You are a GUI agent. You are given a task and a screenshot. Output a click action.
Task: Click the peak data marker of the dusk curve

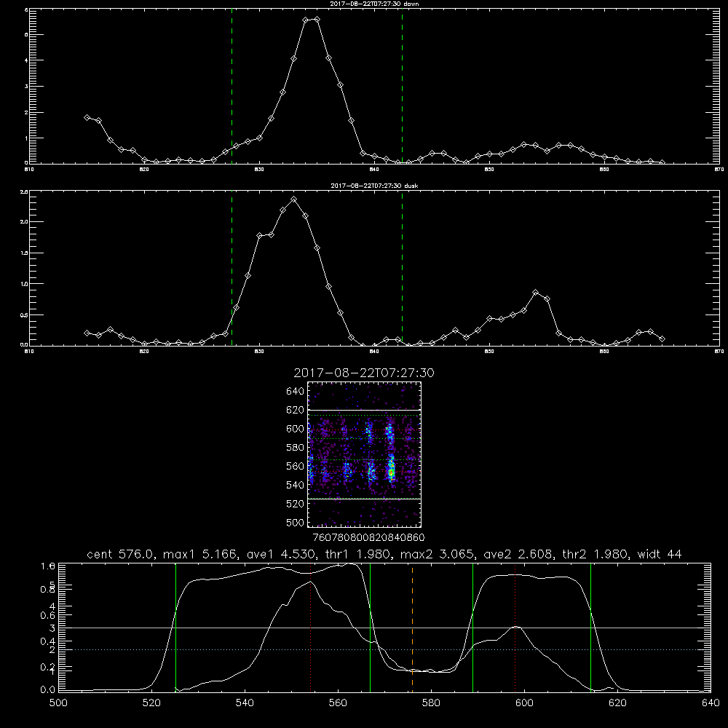point(294,199)
